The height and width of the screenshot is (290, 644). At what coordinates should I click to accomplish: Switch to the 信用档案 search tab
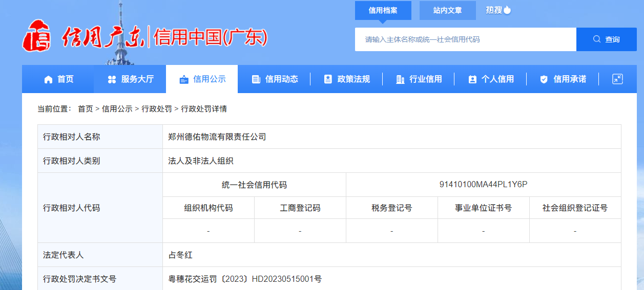pyautogui.click(x=383, y=10)
